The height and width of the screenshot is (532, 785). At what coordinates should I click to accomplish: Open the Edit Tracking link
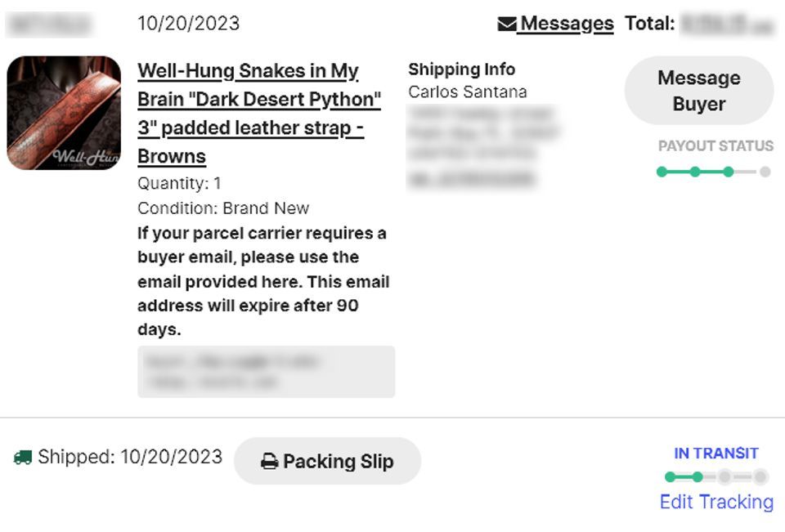point(716,502)
